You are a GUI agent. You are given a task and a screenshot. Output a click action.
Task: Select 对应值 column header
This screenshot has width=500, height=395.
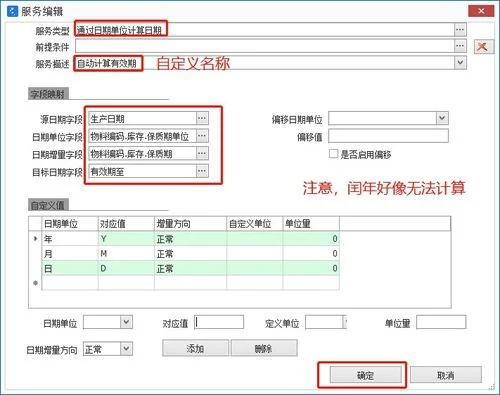126,224
